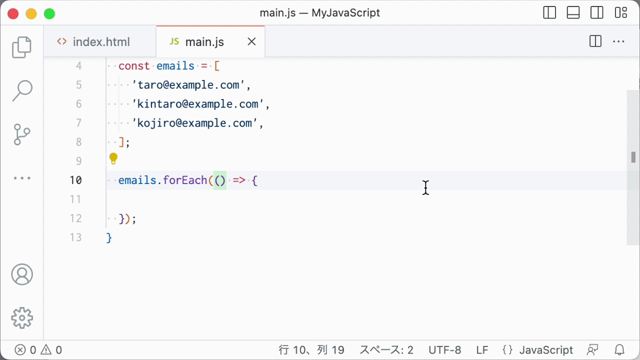
Task: Toggle the bottom panel visibility
Action: coord(573,13)
